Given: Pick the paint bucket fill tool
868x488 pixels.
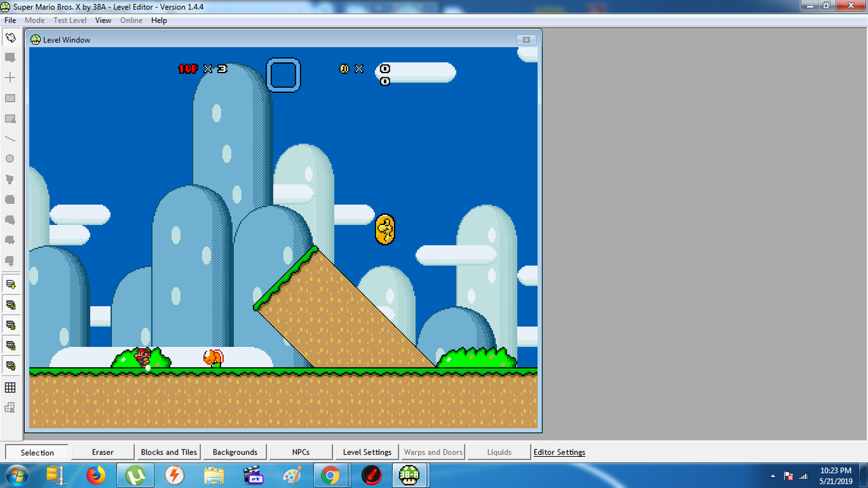Looking at the screenshot, I should [x=10, y=180].
